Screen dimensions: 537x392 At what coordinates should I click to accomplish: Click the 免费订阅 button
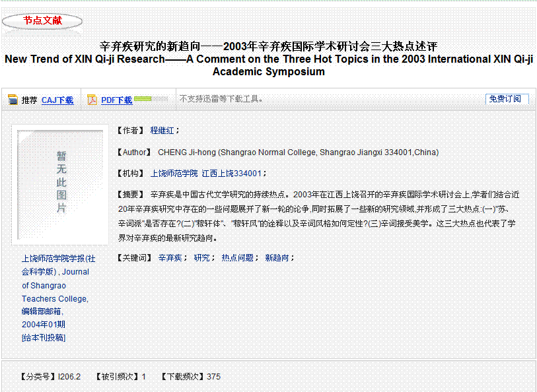506,99
